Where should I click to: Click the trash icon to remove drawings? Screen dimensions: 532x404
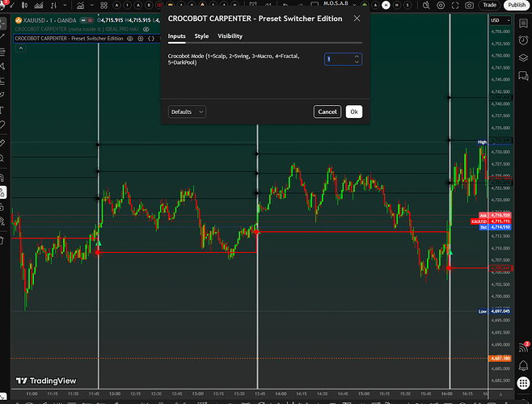(x=2, y=241)
